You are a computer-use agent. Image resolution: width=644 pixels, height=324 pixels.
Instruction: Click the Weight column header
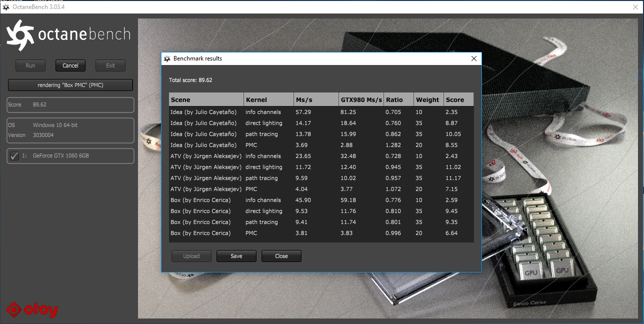click(x=428, y=99)
